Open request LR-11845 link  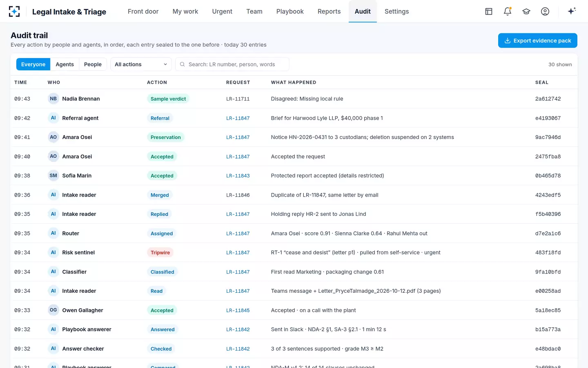[x=238, y=310]
